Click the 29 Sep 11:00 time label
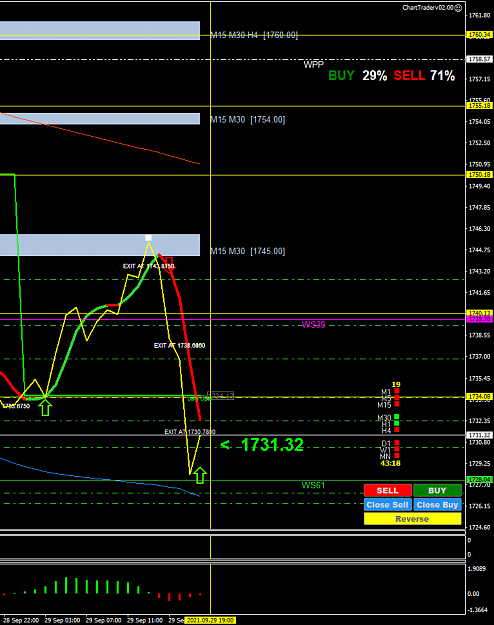The width and height of the screenshot is (494, 625). 145,620
